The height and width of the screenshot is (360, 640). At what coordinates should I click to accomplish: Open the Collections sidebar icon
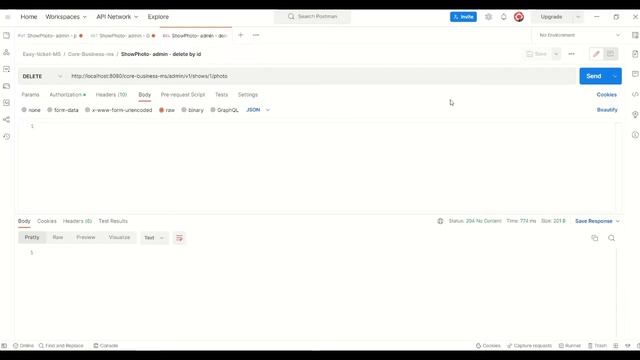tap(6, 36)
